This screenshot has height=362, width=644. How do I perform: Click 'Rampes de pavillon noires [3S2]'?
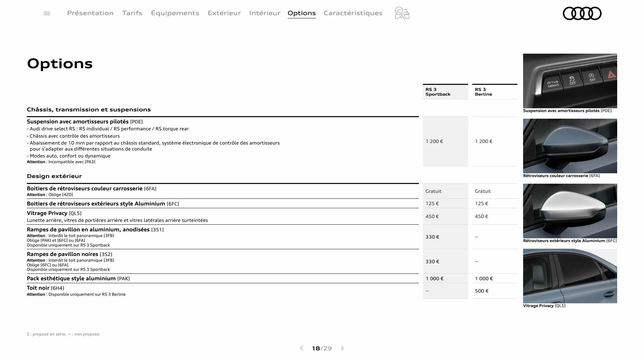[69, 254]
